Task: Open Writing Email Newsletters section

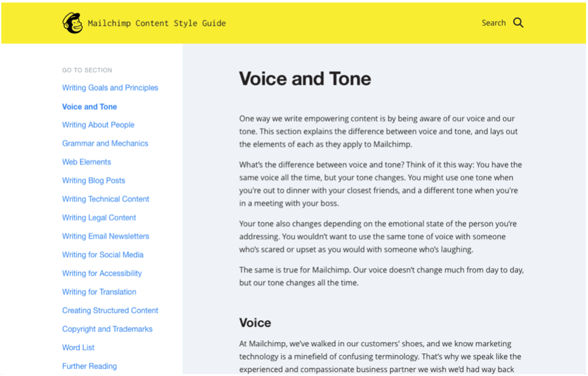Action: click(106, 236)
